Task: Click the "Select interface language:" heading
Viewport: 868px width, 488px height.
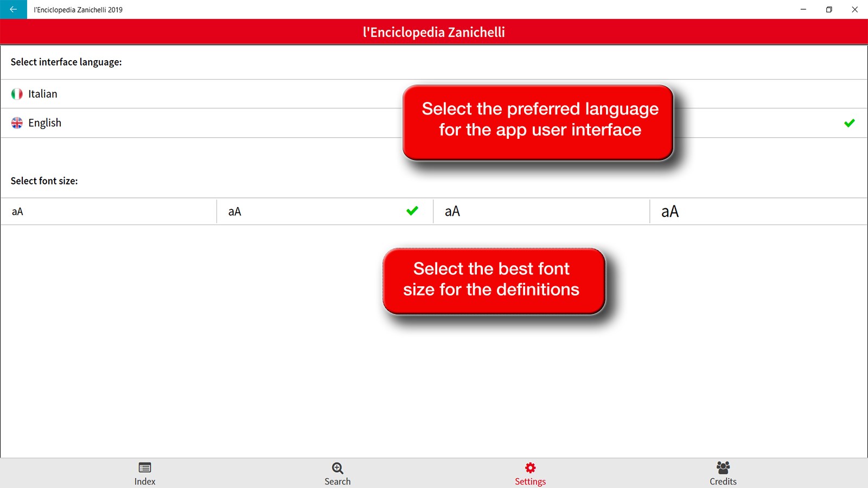Action: pos(66,62)
